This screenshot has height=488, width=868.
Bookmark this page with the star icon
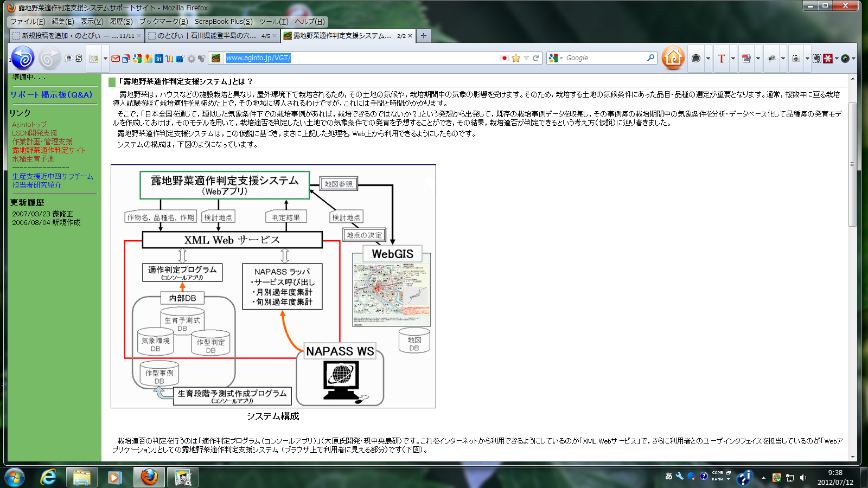point(516,58)
